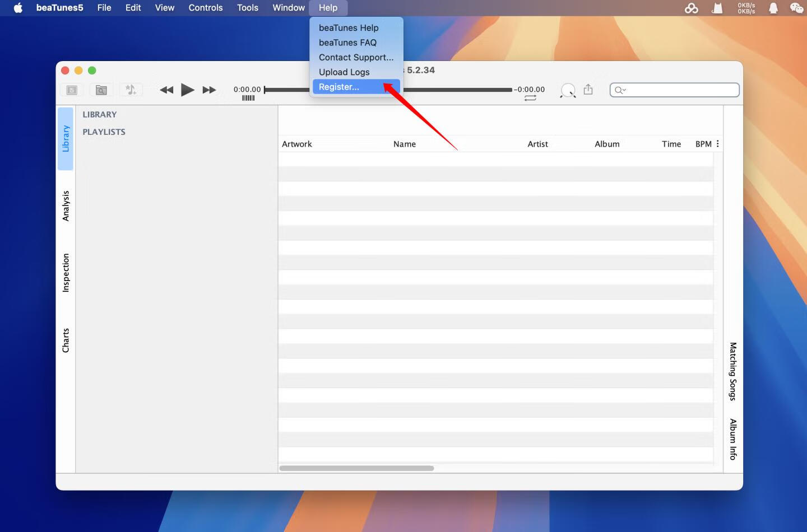The height and width of the screenshot is (532, 807).
Task: Click the share icon in toolbar
Action: point(588,89)
